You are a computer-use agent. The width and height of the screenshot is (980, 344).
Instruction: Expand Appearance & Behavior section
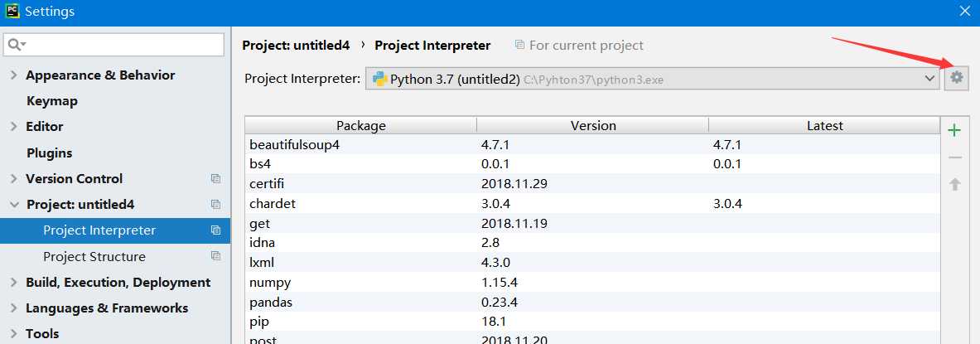(x=14, y=75)
